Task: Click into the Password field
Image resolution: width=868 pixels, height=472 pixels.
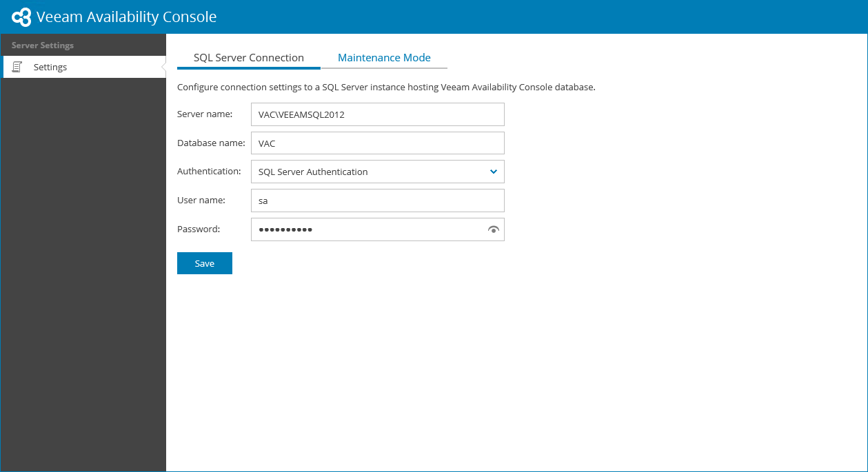Action: [378, 229]
